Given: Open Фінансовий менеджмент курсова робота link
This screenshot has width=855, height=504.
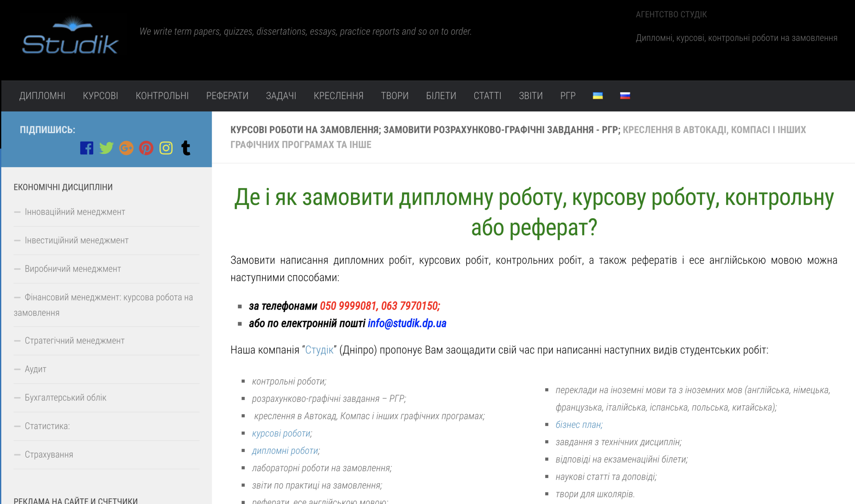Looking at the screenshot, I should click(103, 305).
